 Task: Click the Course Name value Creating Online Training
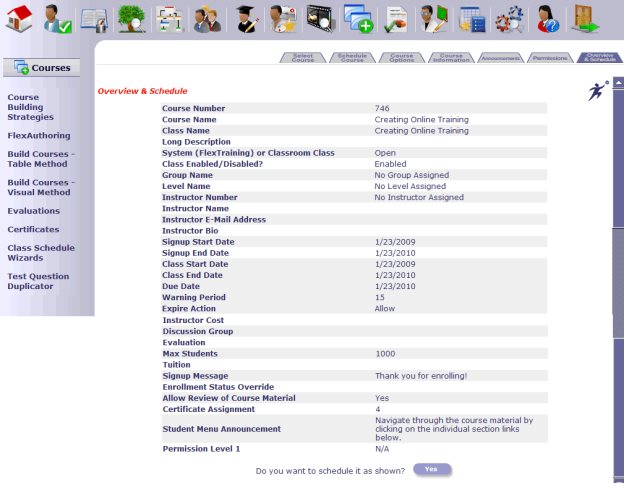coord(421,119)
